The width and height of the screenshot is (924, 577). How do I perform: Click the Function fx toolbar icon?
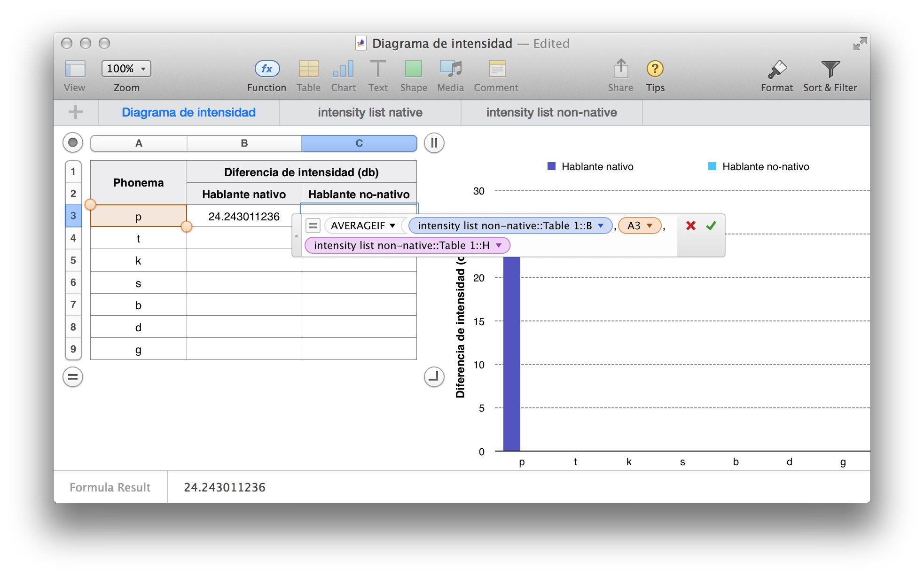pyautogui.click(x=267, y=69)
